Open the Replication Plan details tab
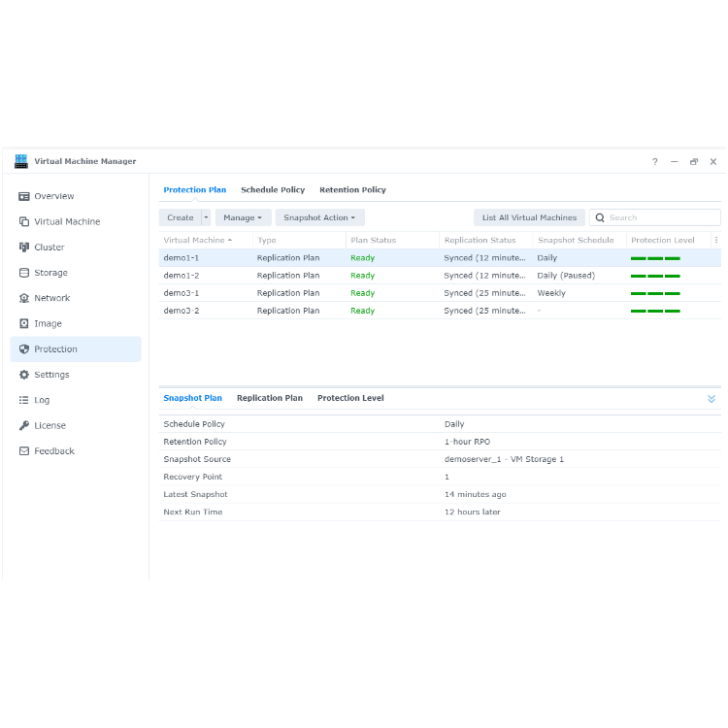This screenshot has height=728, width=728. click(x=270, y=398)
